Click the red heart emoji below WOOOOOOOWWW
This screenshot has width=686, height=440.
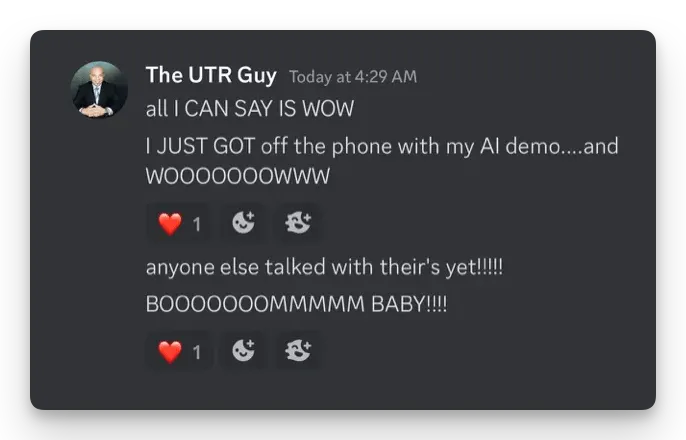tap(170, 224)
